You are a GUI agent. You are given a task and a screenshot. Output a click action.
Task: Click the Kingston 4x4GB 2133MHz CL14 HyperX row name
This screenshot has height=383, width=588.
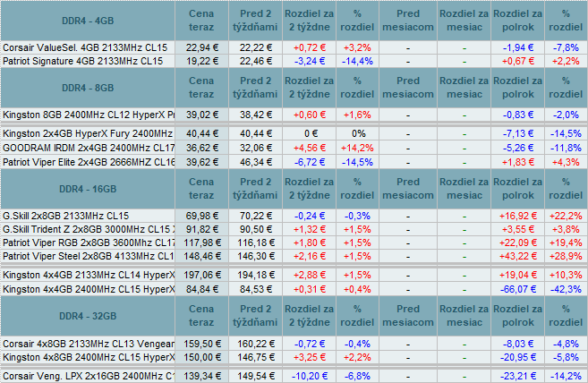click(89, 275)
